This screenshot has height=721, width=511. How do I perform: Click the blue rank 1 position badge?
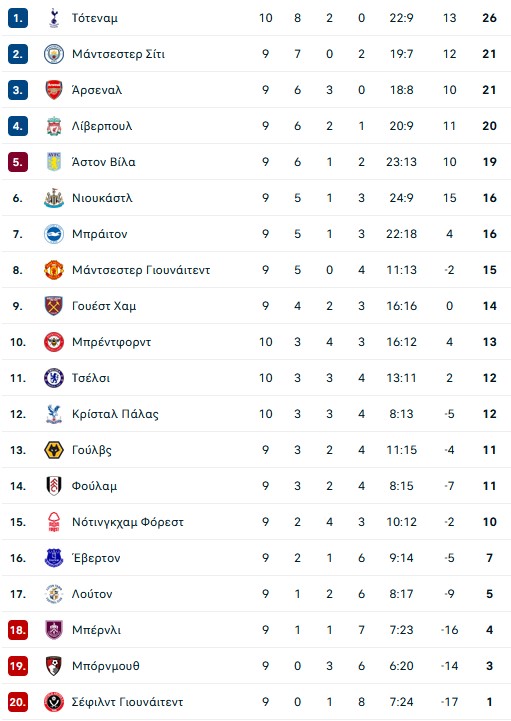point(18,18)
